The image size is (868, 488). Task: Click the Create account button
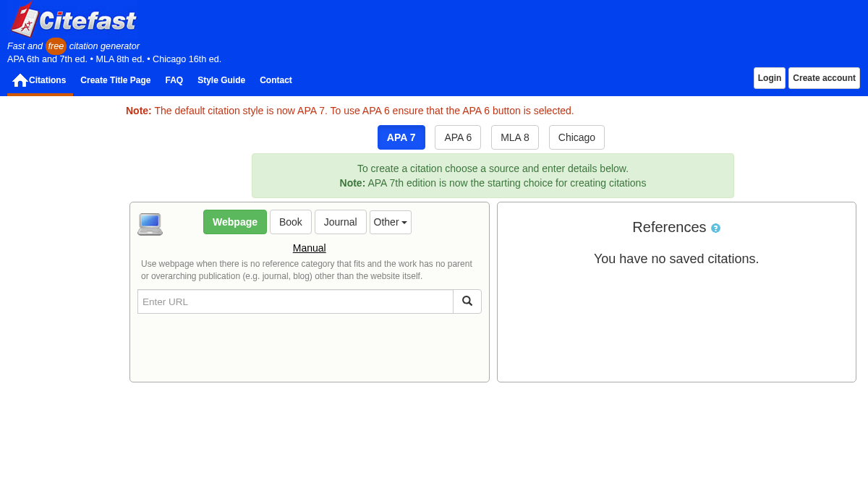(824, 78)
